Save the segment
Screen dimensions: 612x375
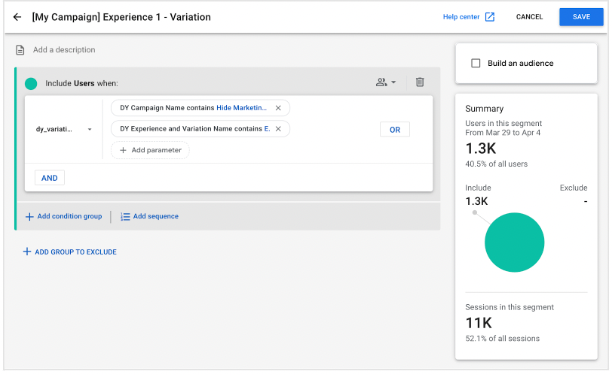581,17
